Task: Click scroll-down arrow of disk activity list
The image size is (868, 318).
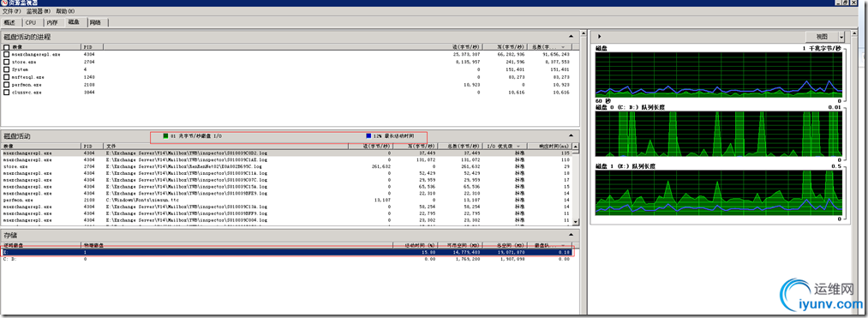Action: (577, 222)
